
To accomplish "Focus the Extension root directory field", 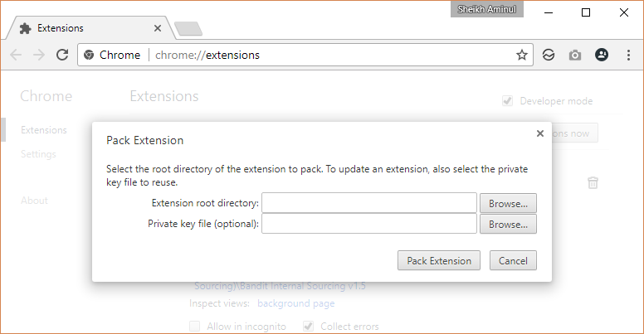I will pos(368,203).
